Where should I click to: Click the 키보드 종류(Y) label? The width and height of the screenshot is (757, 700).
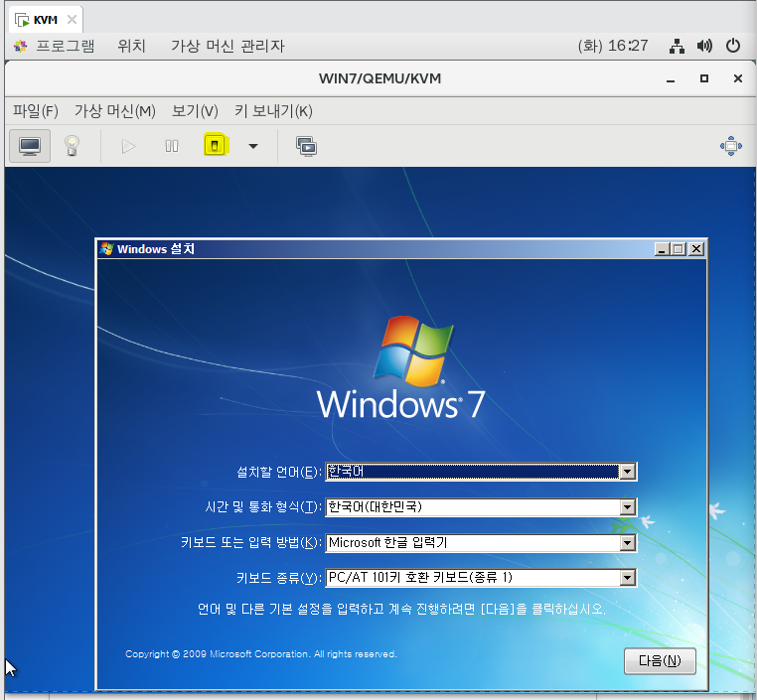pos(278,578)
